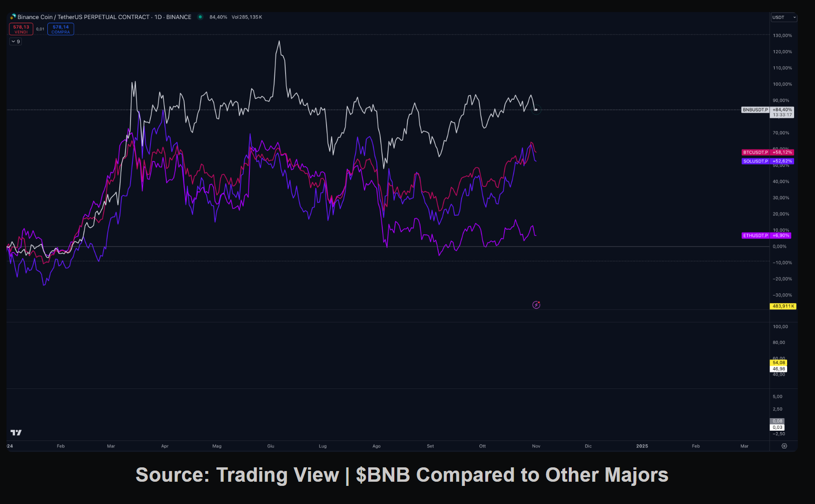Click the +58,12% BTC value label
Image resolution: width=815 pixels, height=504 pixels.
pos(782,152)
